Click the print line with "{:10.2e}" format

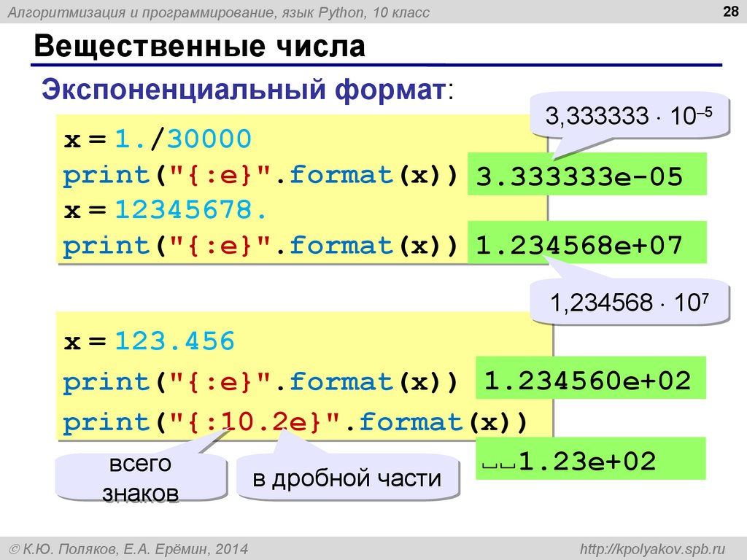pos(295,422)
